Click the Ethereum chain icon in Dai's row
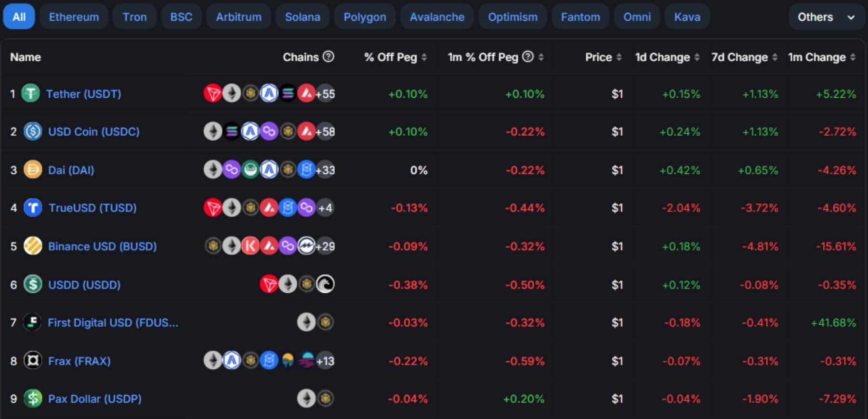 212,170
